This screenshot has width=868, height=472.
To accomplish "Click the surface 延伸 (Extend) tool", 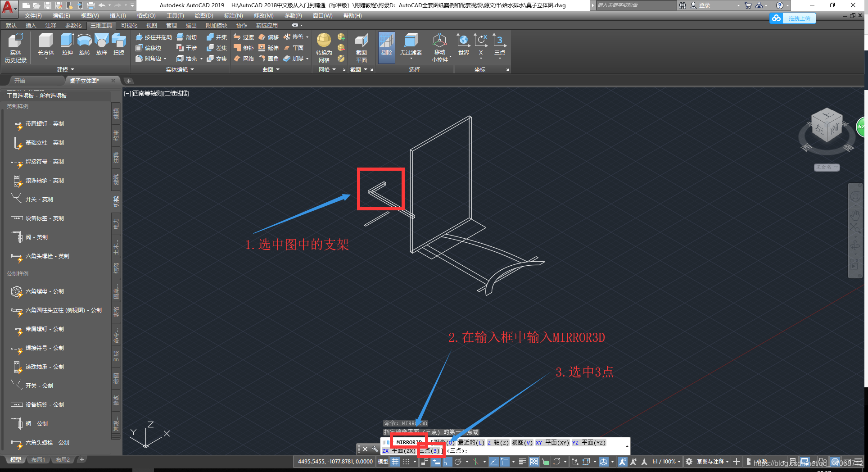I will (x=268, y=48).
